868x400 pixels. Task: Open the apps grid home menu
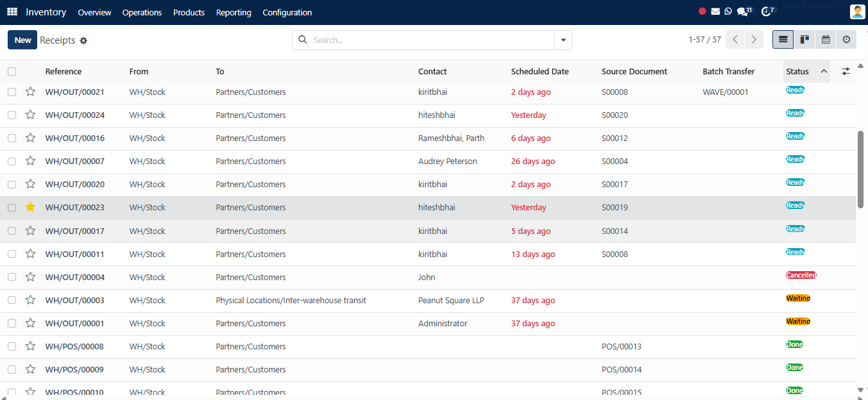point(12,12)
